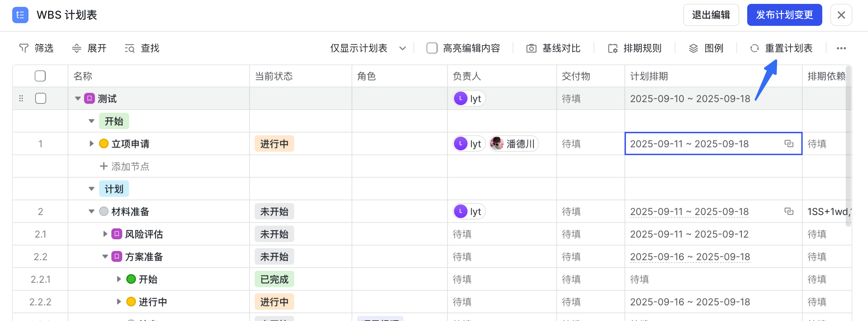The image size is (868, 321).
Task: Collapse the 材料准备 node
Action: (91, 211)
